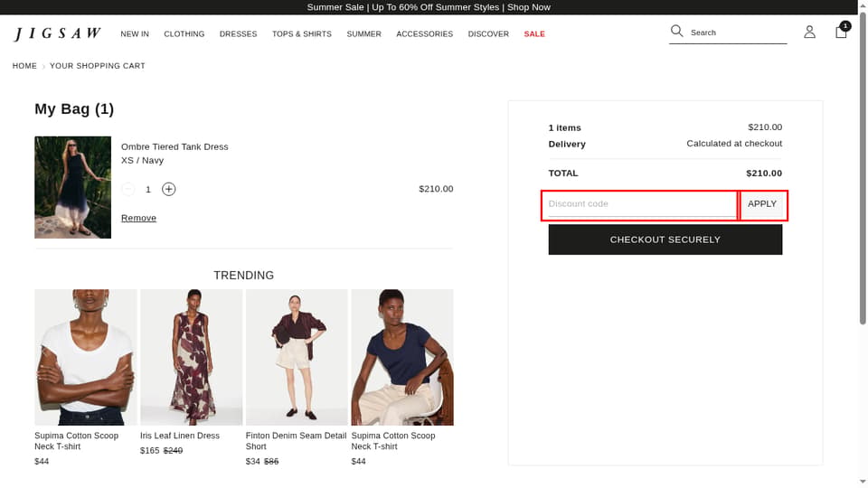Click Iris Leaf Linen Dress title
Image resolution: width=868 pixels, height=488 pixels.
(x=179, y=436)
